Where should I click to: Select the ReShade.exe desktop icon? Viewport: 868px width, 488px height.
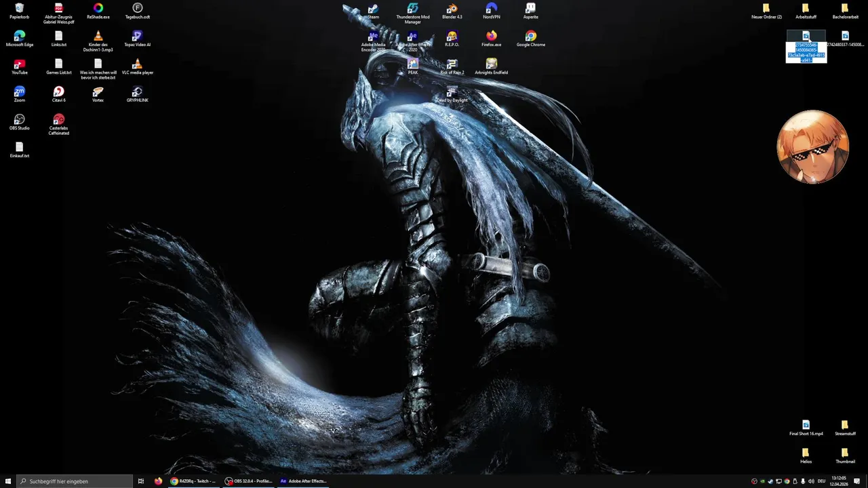[x=98, y=11]
